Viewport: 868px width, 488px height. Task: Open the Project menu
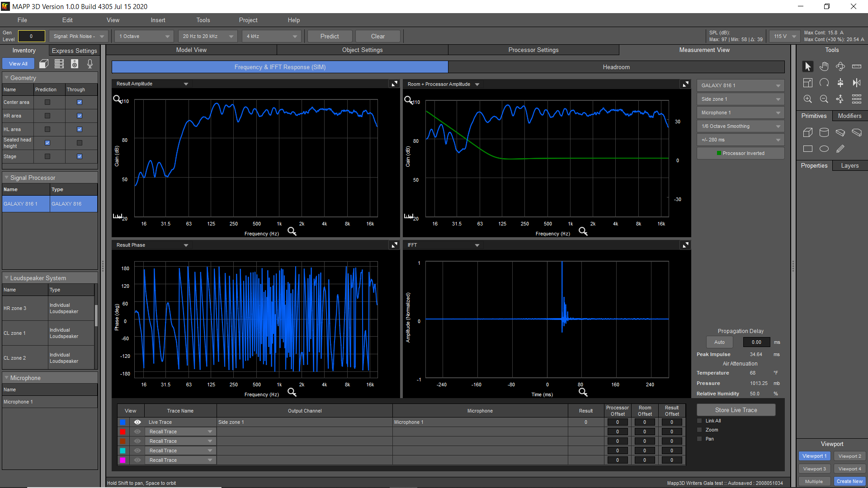point(248,20)
